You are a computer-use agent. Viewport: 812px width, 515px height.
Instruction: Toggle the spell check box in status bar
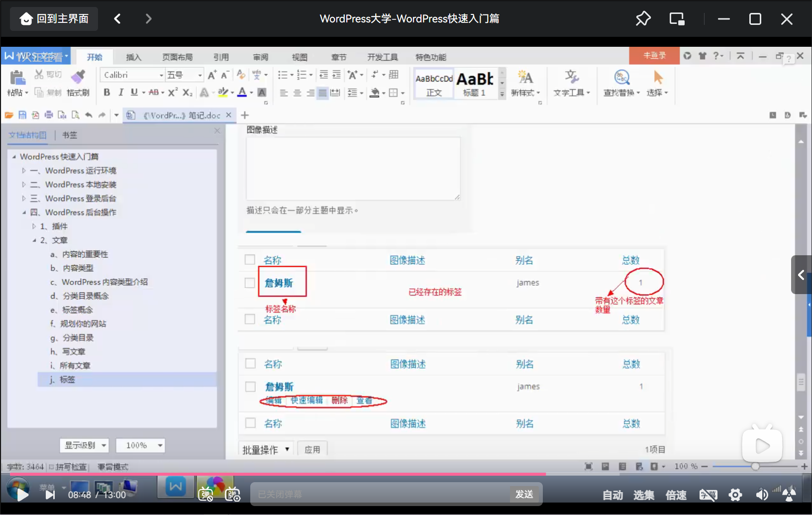52,467
